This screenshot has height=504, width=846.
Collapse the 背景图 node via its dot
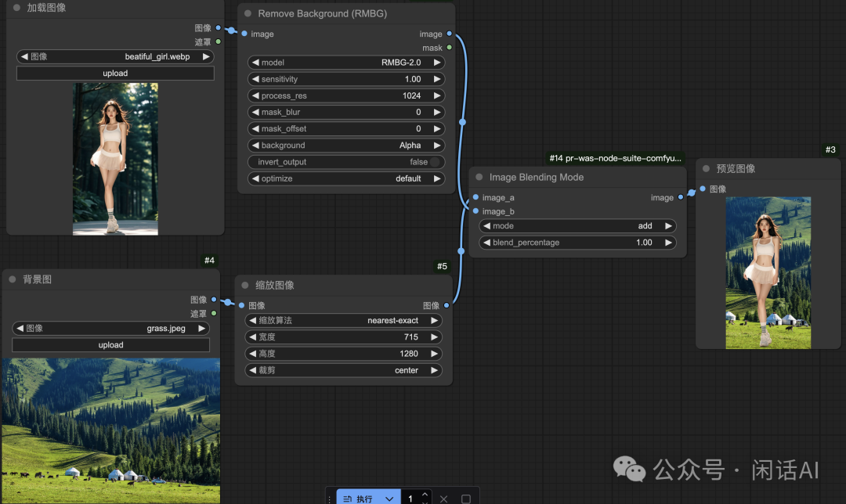pos(13,279)
